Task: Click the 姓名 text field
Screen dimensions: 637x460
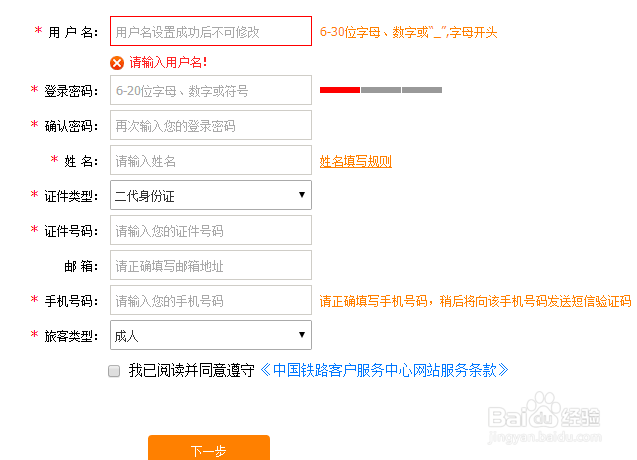Action: 211,160
